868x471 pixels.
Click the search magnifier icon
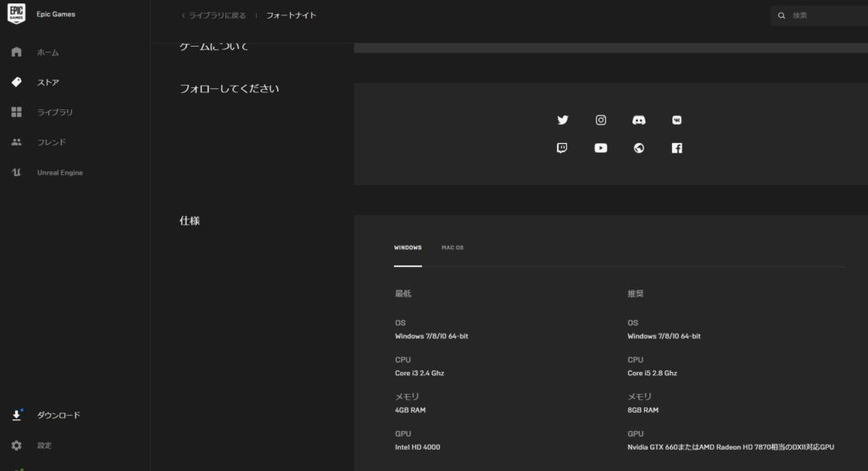781,15
